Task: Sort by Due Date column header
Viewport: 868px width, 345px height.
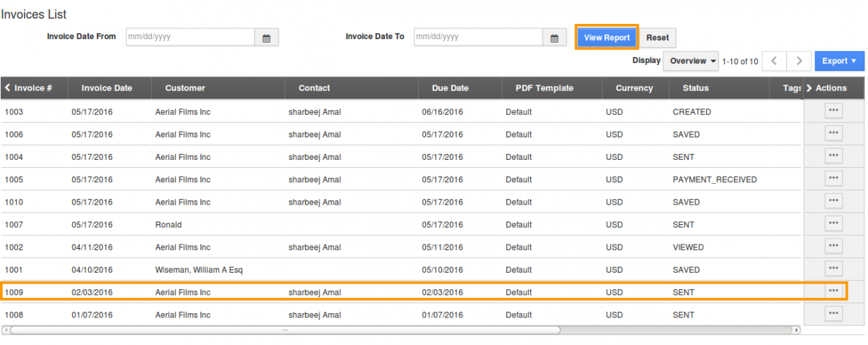Action: tap(450, 88)
